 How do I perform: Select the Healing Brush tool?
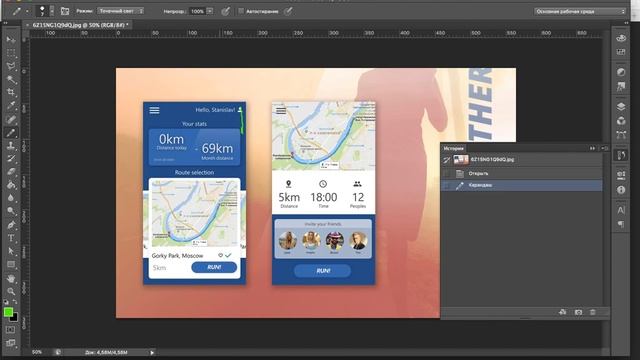click(11, 119)
